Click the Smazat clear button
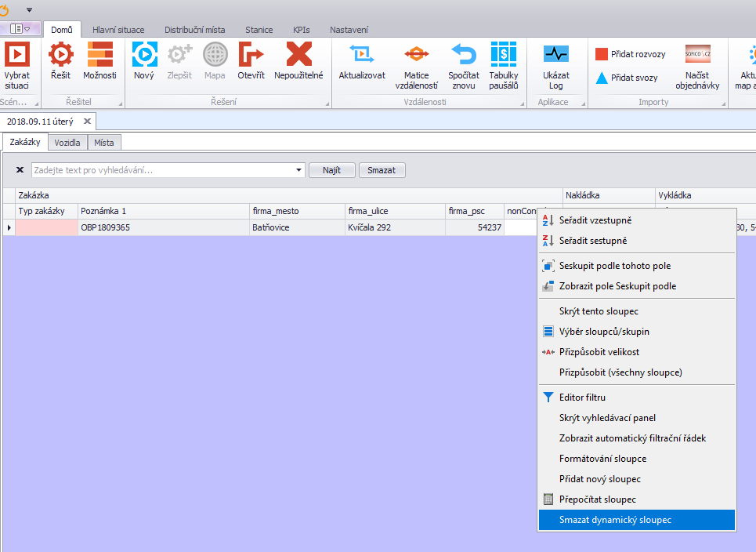 pos(382,170)
